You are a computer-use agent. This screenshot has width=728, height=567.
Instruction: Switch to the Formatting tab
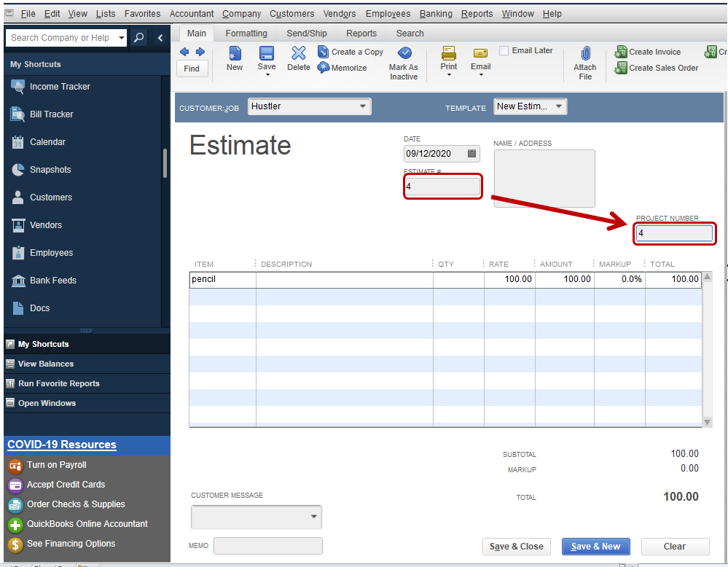click(x=246, y=34)
